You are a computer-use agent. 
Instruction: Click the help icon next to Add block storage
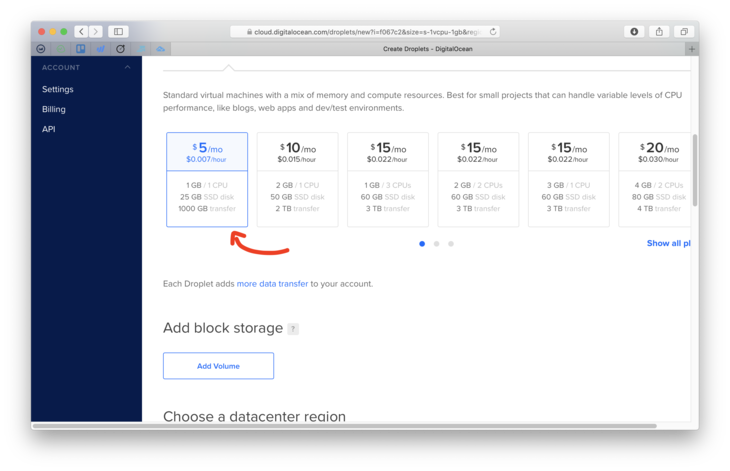pos(293,329)
